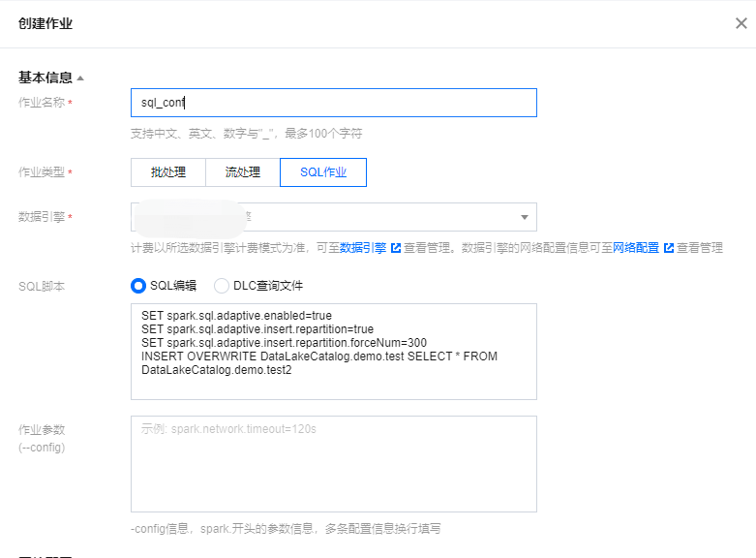756x558 pixels.
Task: Click the SQL脚本 field label
Action: pos(42,286)
